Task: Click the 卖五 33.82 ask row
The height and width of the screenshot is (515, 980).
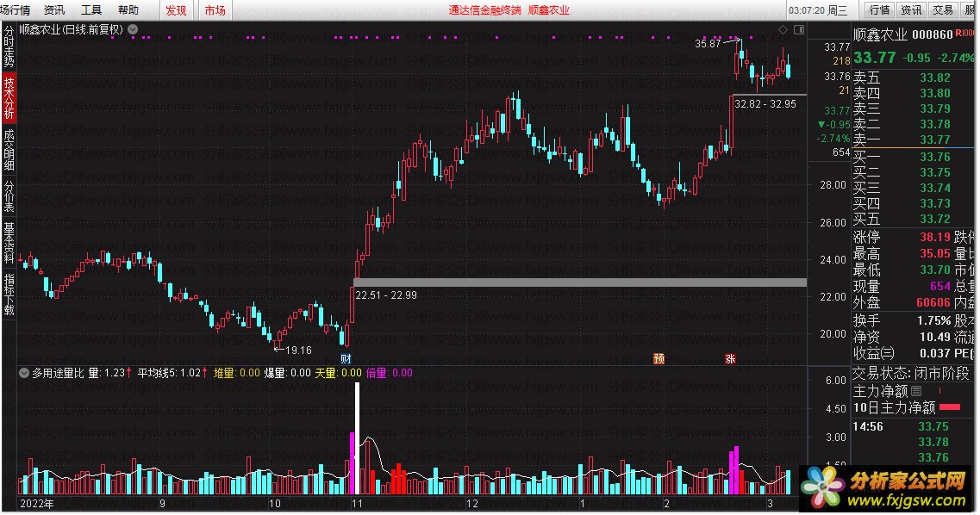Action: [913, 78]
